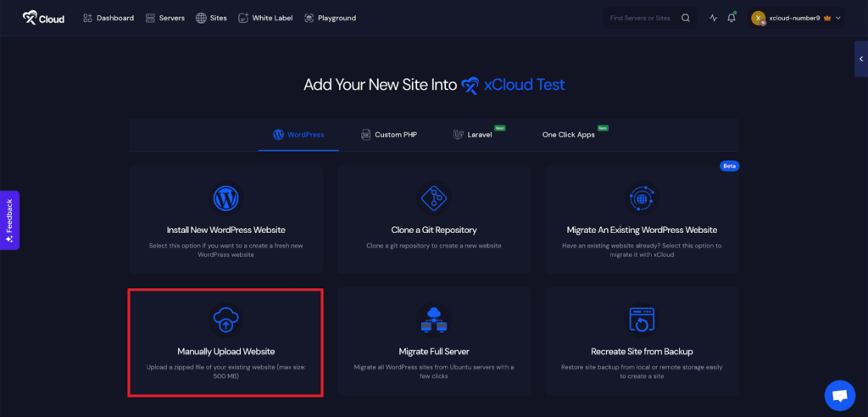The height and width of the screenshot is (417, 868).
Task: Click the xCloud logo in header
Action: click(43, 18)
